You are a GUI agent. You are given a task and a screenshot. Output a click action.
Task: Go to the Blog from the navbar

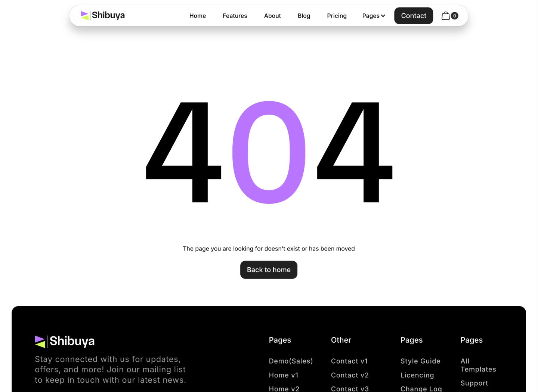click(x=304, y=16)
